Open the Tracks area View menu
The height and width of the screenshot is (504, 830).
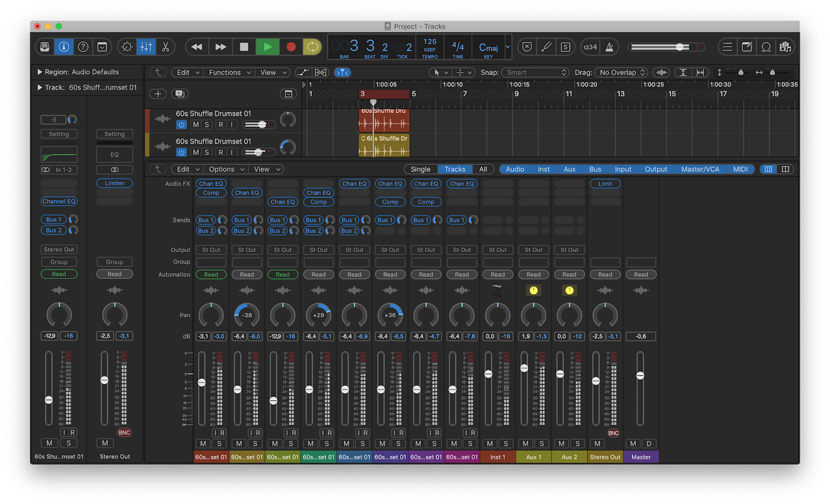pos(273,72)
